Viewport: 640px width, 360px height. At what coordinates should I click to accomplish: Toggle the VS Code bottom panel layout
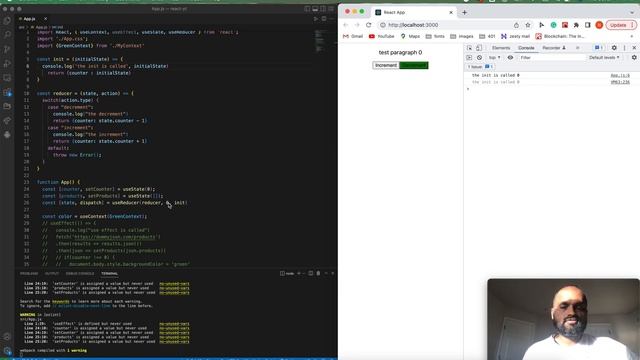pyautogui.click(x=315, y=9)
